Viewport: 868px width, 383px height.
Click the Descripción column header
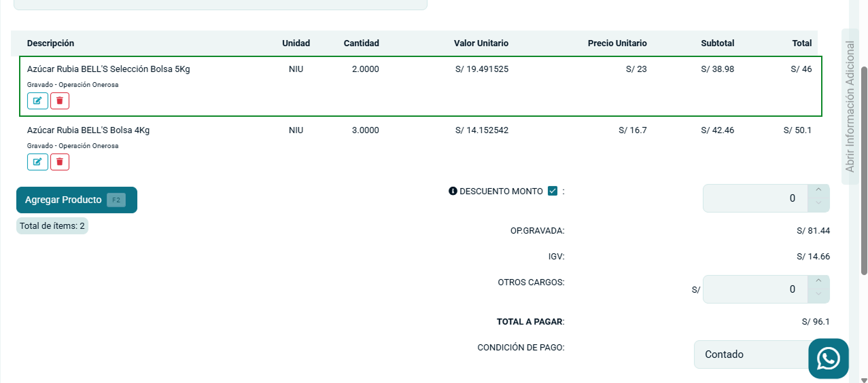[x=50, y=43]
